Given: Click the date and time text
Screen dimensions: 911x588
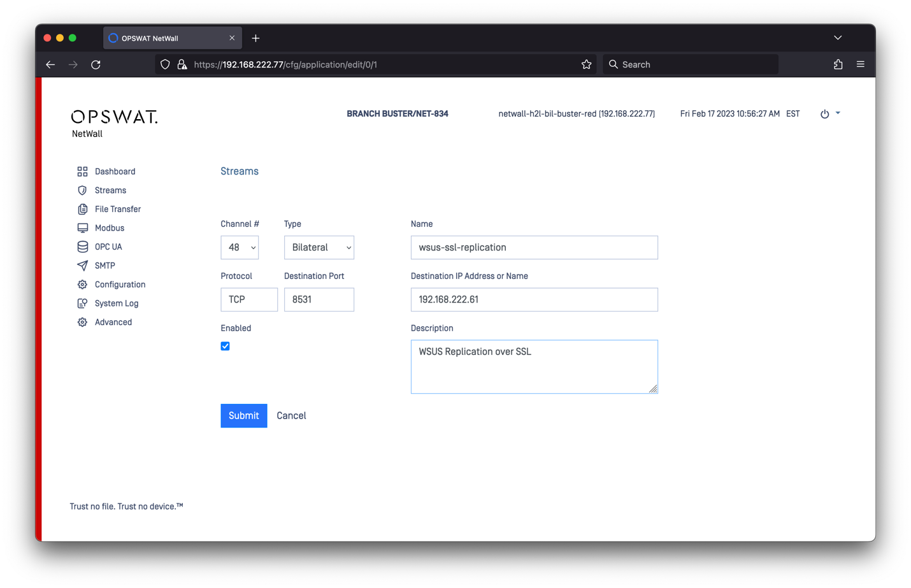Looking at the screenshot, I should (730, 114).
